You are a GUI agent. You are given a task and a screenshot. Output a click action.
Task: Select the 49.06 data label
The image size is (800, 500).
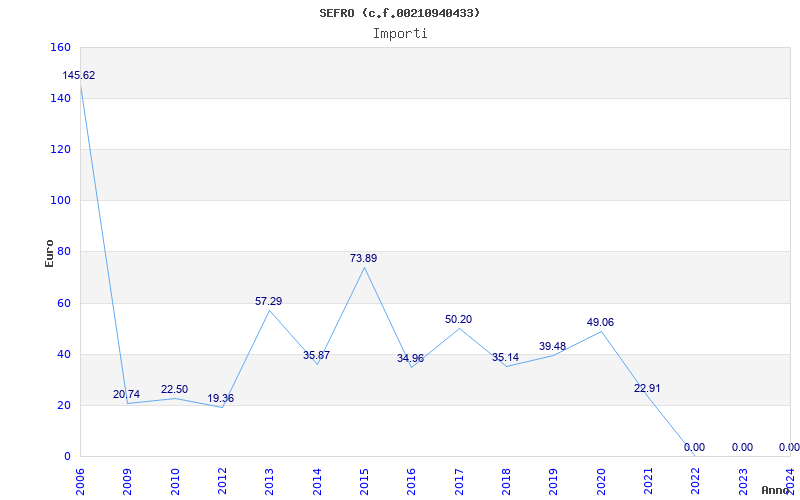[600, 322]
